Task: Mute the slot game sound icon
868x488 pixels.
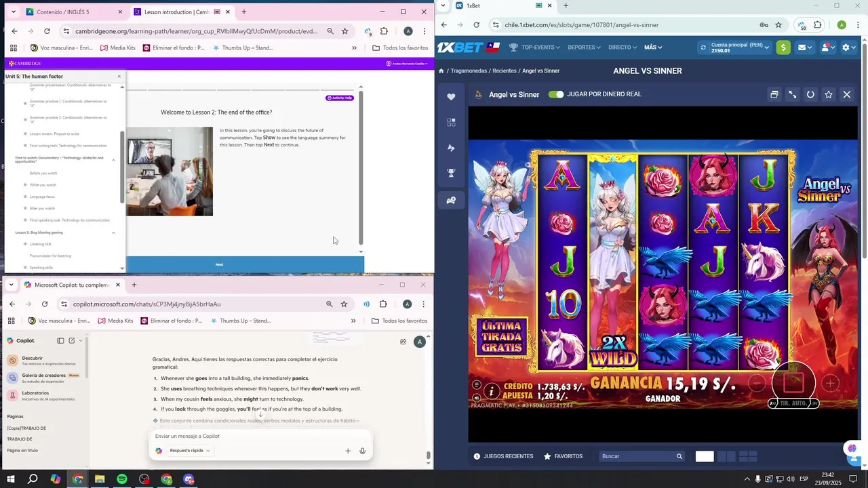Action: point(477,398)
